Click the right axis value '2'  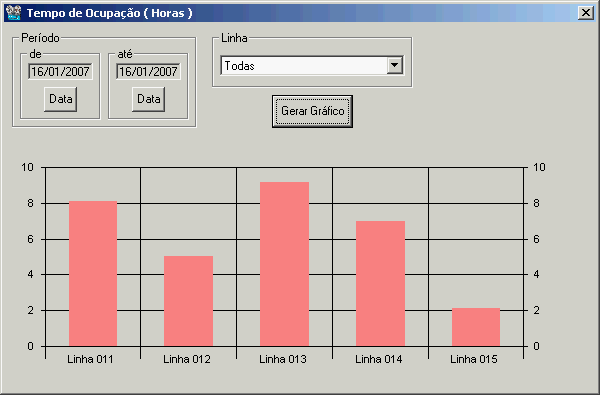click(536, 310)
